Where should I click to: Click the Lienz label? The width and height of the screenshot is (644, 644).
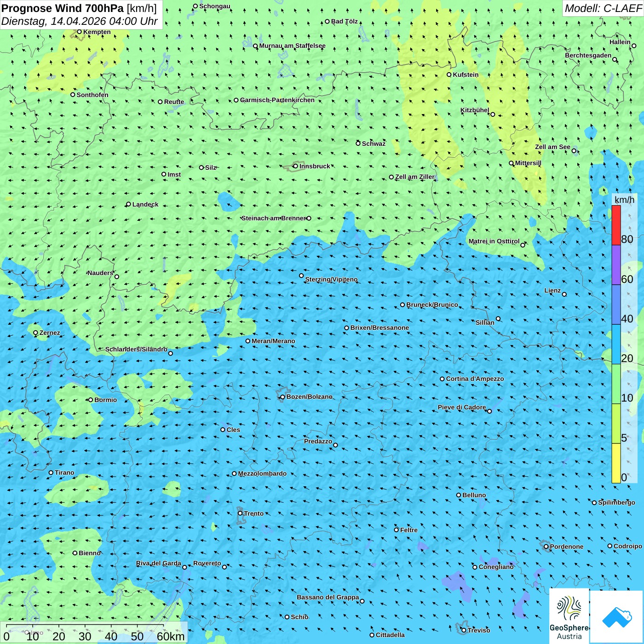point(552,290)
